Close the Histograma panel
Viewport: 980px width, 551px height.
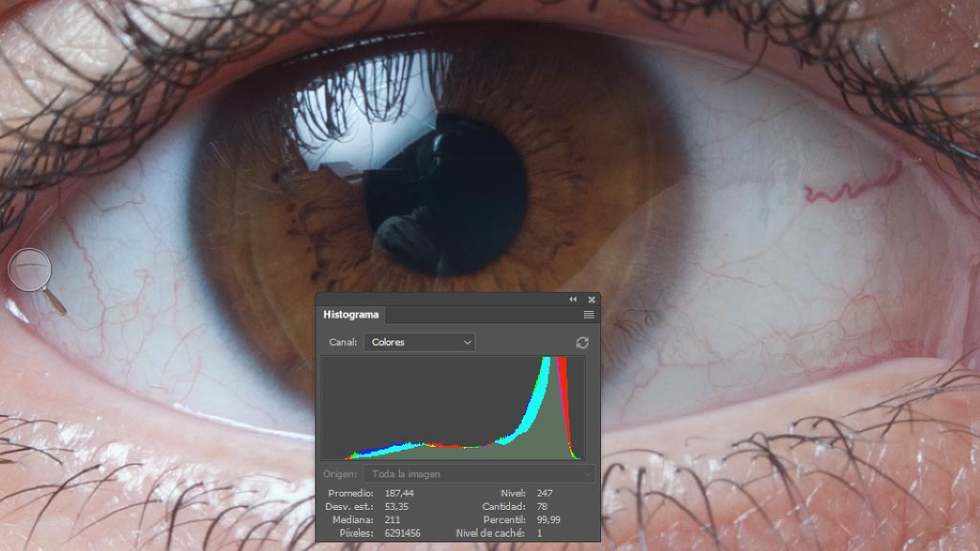coord(591,299)
